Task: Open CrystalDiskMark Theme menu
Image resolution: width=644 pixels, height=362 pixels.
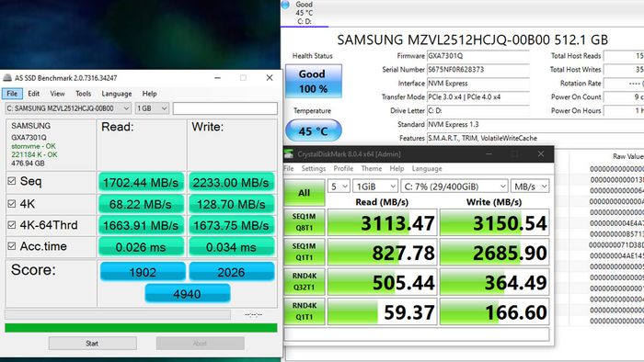Action: [x=372, y=168]
